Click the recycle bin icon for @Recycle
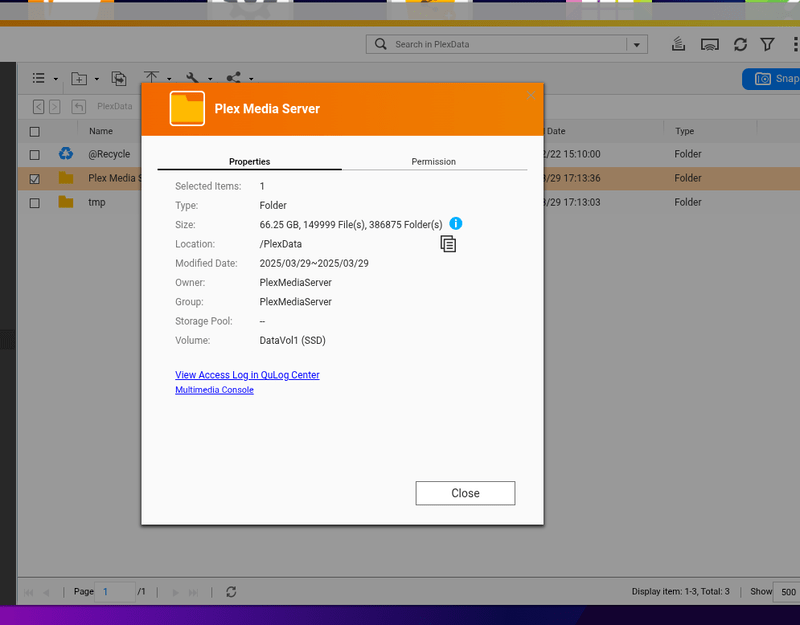The image size is (800, 625). (66, 153)
